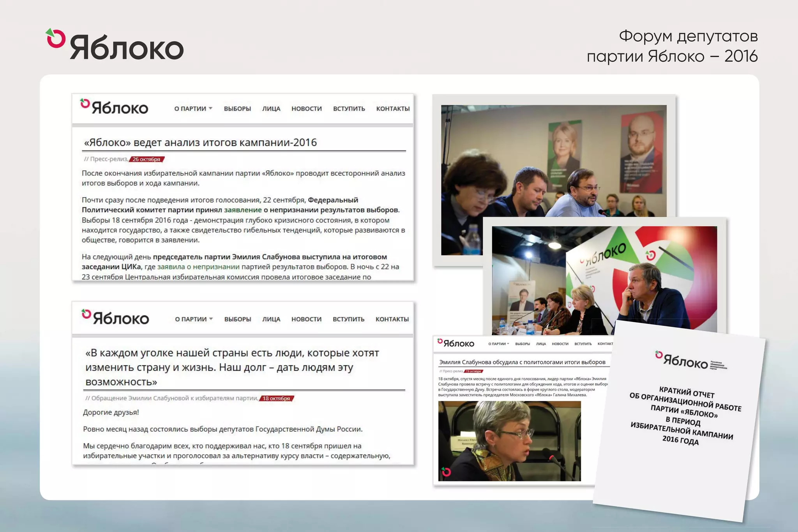Viewport: 798px width, 532px height.
Task: Select ЛИЦА in lower article navbar
Action: 271,319
